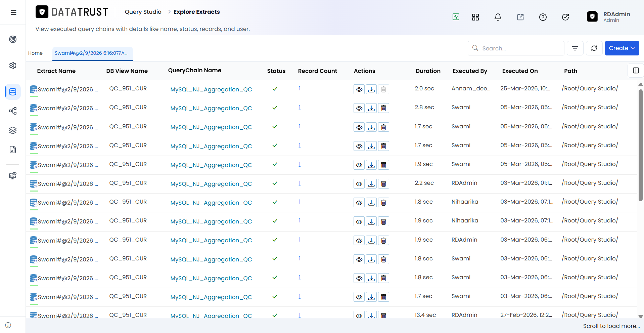Download the 1.9 sec Swami extract
Viewport: 644px width, 333px height.
371,165
